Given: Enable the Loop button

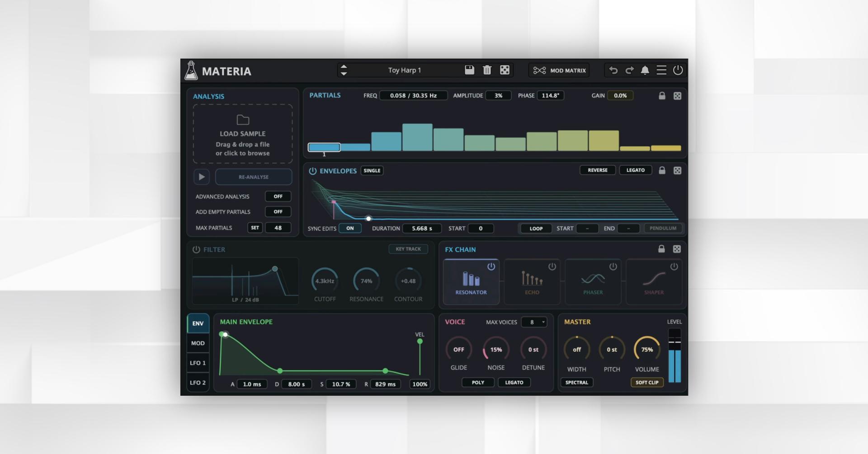Looking at the screenshot, I should pyautogui.click(x=536, y=229).
